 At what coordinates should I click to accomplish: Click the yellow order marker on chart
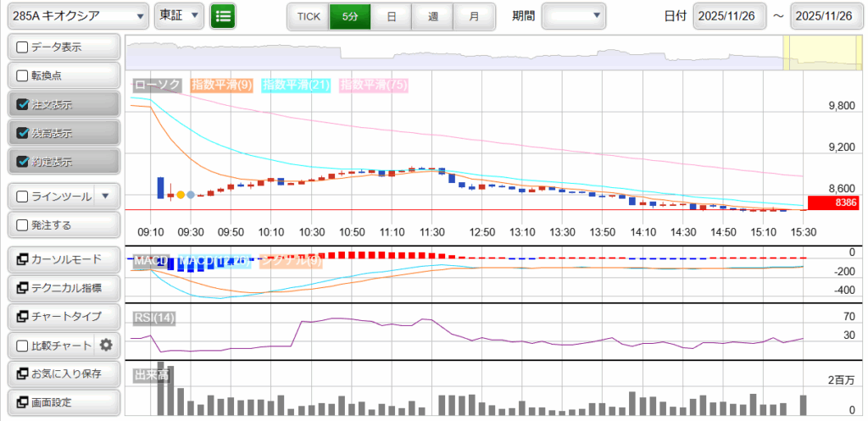181,195
